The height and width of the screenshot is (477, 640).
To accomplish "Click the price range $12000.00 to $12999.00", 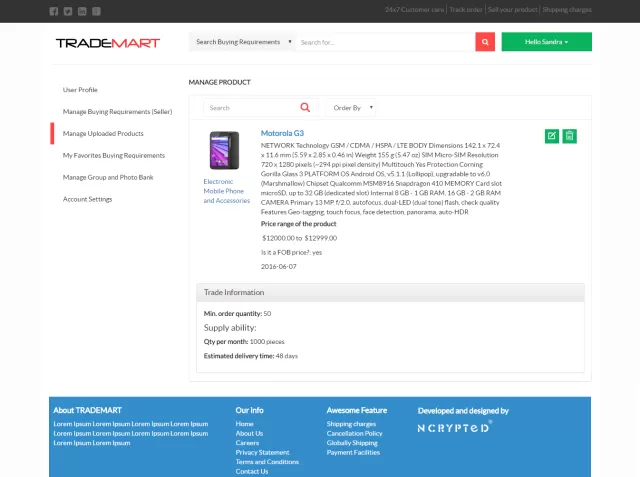I will pos(300,238).
